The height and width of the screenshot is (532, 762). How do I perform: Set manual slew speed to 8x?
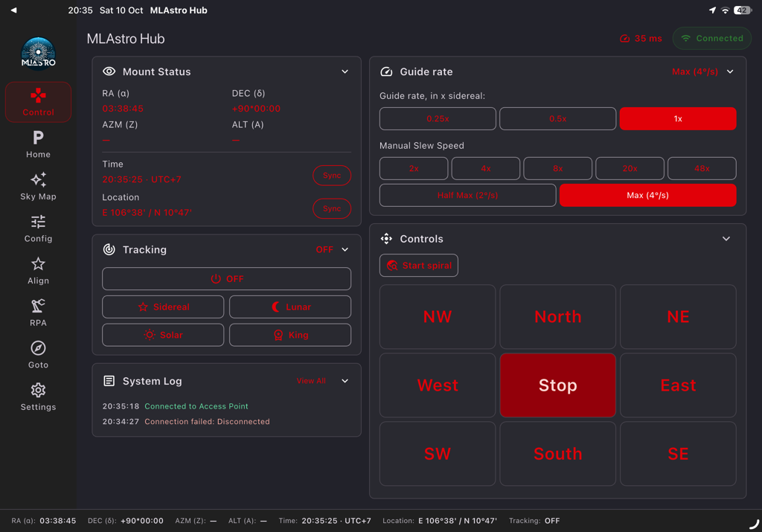pyautogui.click(x=558, y=169)
